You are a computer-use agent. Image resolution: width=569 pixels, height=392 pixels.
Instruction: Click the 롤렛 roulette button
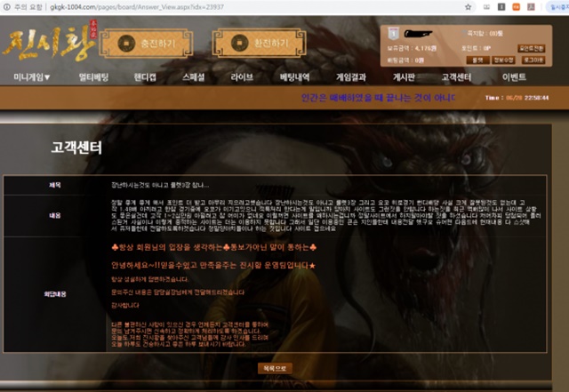477,60
